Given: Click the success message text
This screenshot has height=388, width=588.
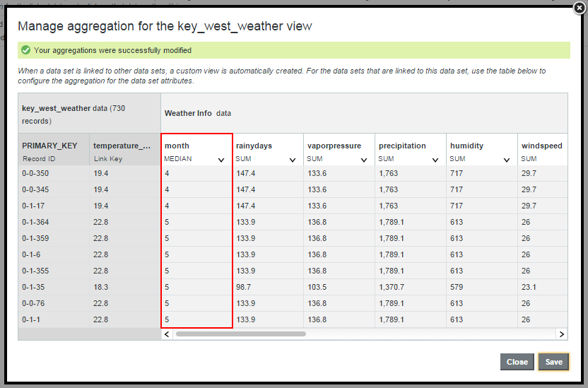Looking at the screenshot, I should pyautogui.click(x=112, y=50).
